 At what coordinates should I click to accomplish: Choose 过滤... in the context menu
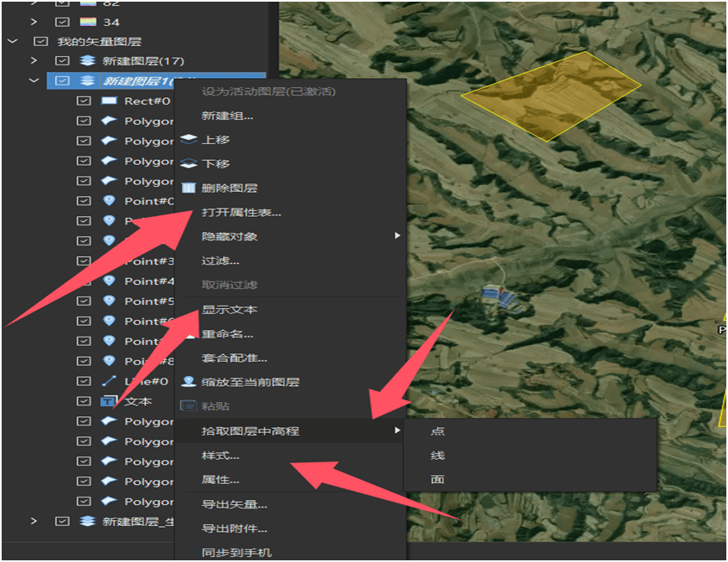pyautogui.click(x=220, y=260)
